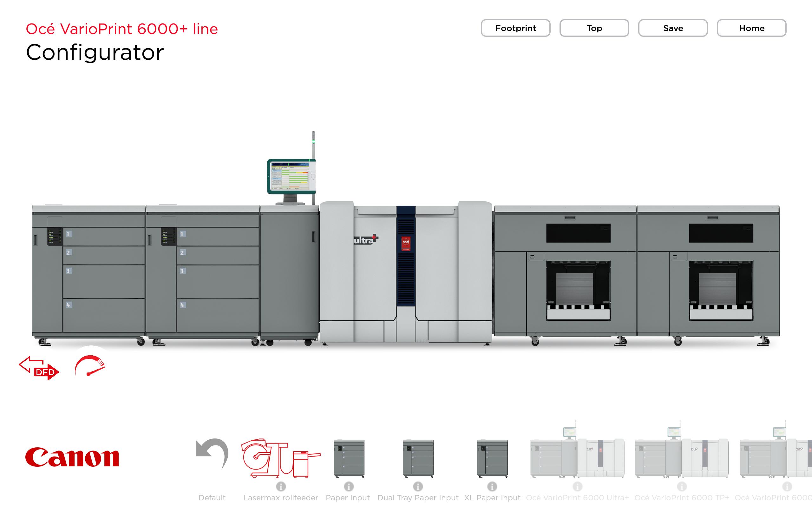Reset to Default with undo arrow
This screenshot has height=508, width=812.
click(212, 454)
